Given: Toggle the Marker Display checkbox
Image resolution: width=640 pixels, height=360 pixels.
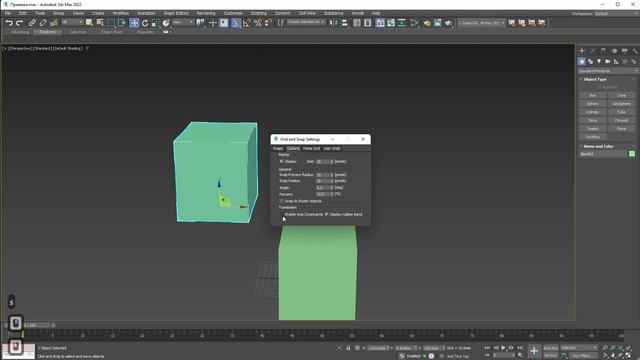Looking at the screenshot, I should coord(282,162).
